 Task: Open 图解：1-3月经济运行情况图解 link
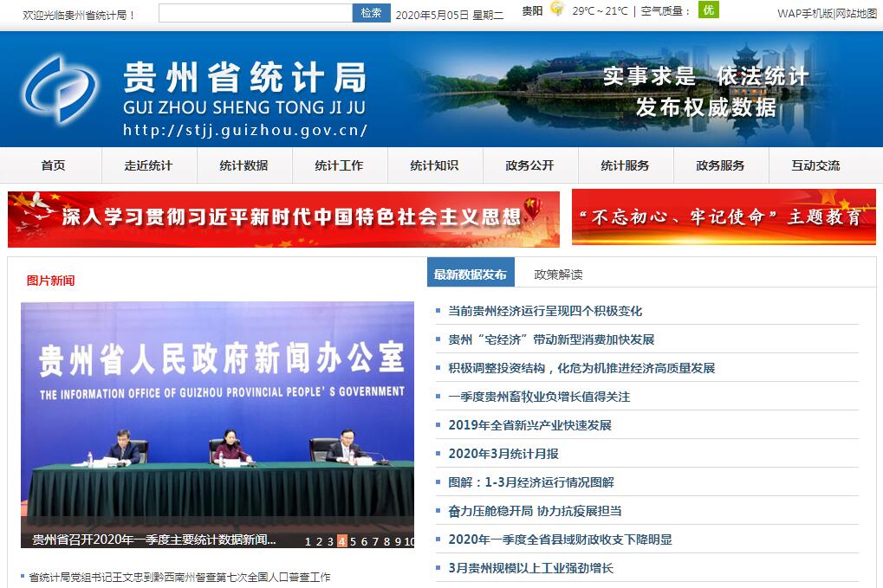pos(530,481)
